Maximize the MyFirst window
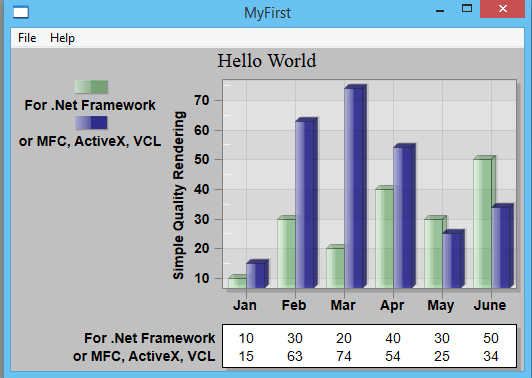The width and height of the screenshot is (532, 378). pyautogui.click(x=467, y=8)
